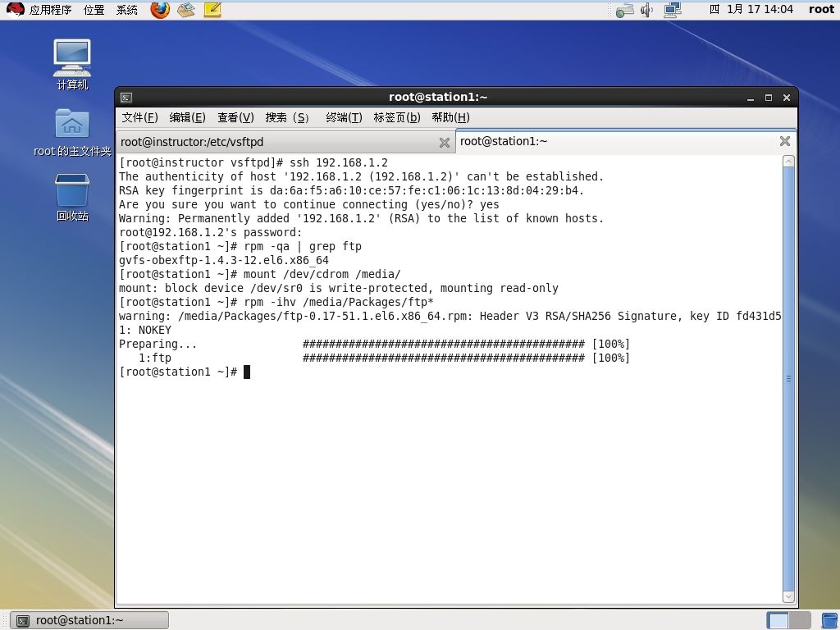Switch to the second workspace in switcher

[x=800, y=620]
